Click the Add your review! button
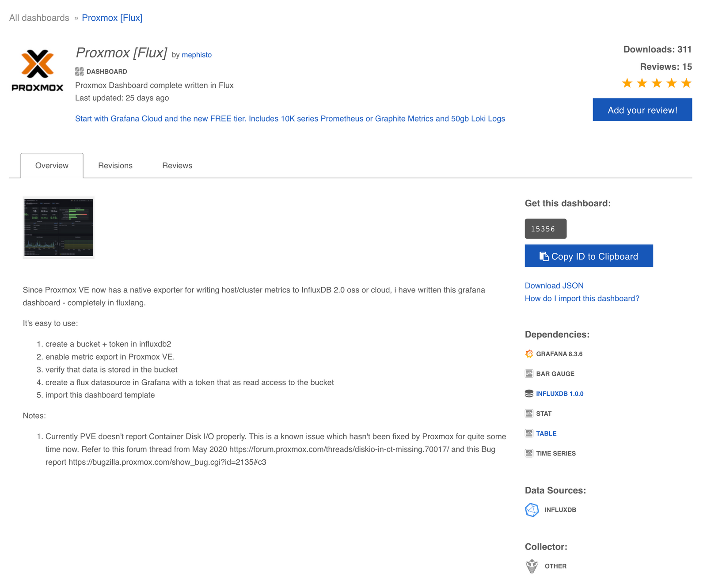Screen dimensions: 707x588 (642, 110)
